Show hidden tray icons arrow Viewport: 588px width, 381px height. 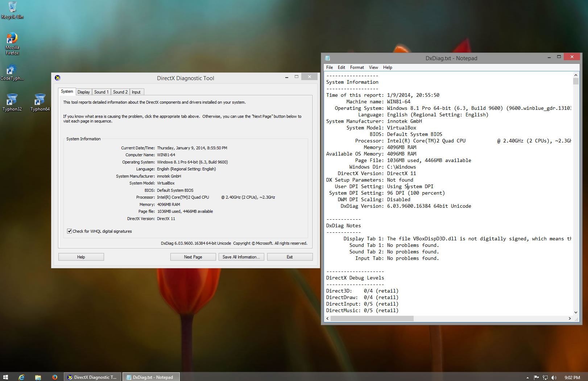[x=527, y=377]
